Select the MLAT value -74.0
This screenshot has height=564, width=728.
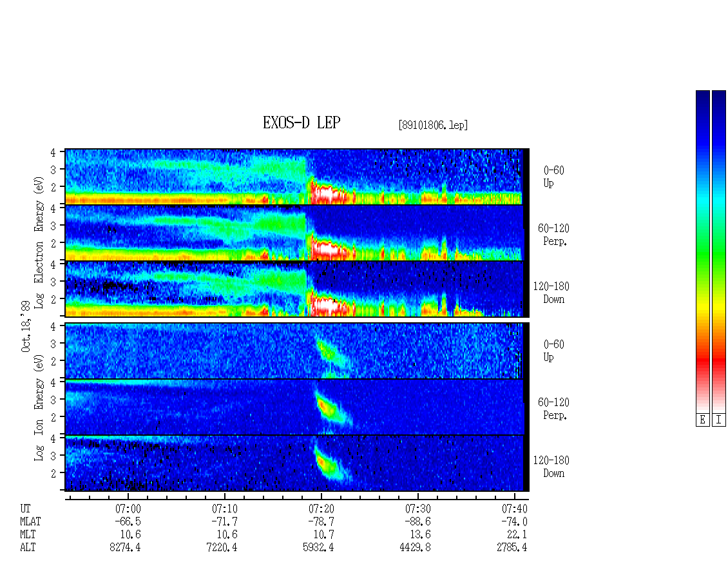tap(514, 521)
